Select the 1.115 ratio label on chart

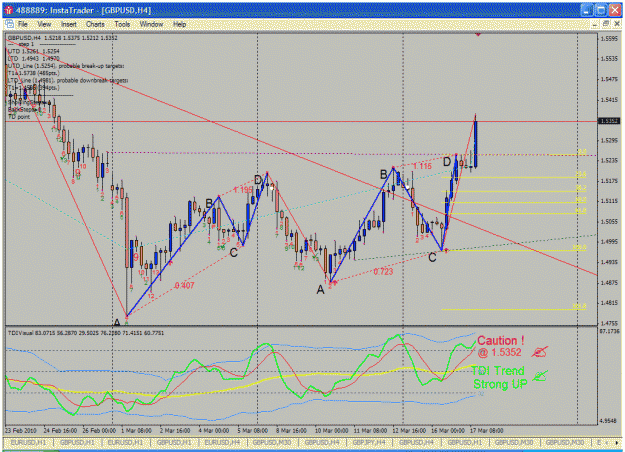[x=422, y=166]
